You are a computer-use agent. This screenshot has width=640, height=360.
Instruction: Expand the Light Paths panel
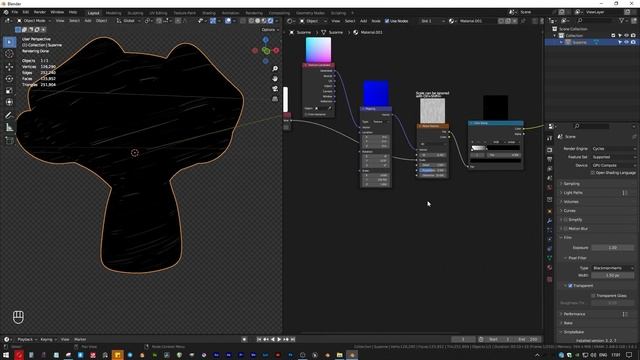pos(573,193)
